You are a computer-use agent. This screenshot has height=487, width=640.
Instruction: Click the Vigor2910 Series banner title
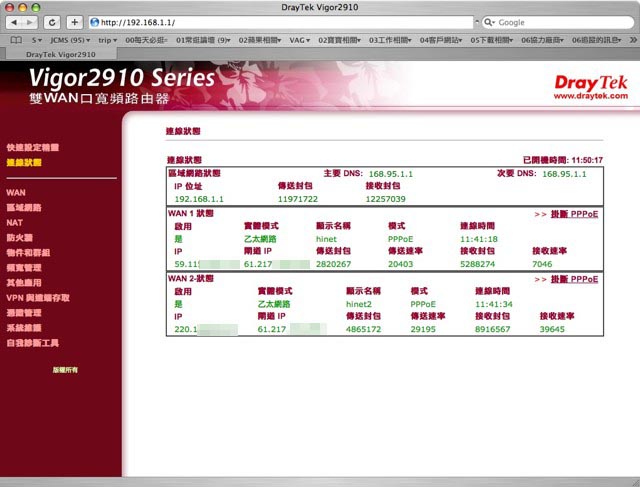(122, 78)
